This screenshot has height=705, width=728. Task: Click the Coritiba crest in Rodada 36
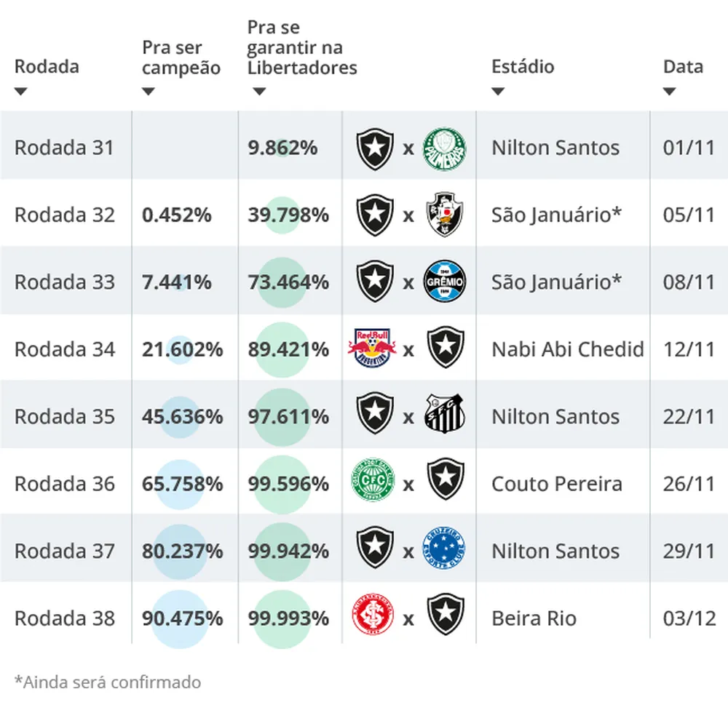coord(374,483)
